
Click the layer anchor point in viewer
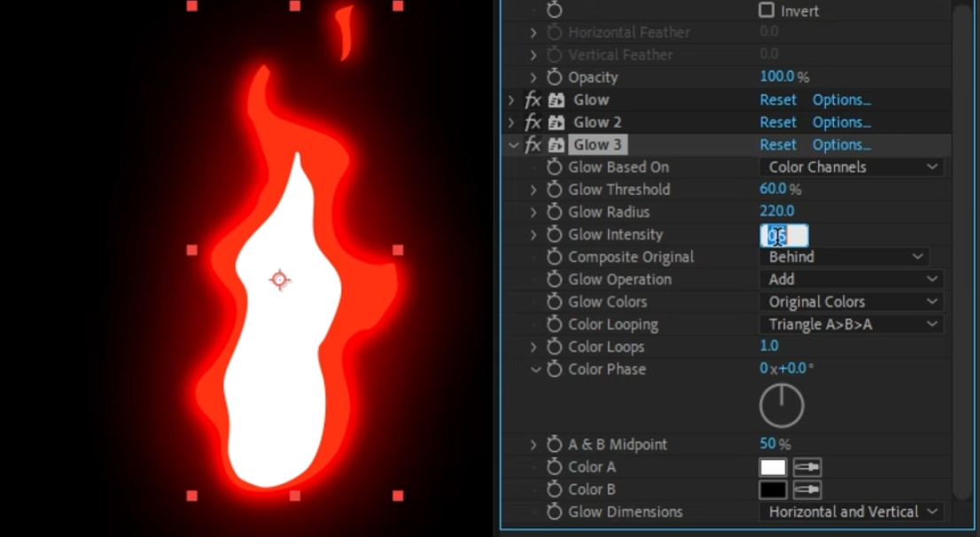pos(279,279)
